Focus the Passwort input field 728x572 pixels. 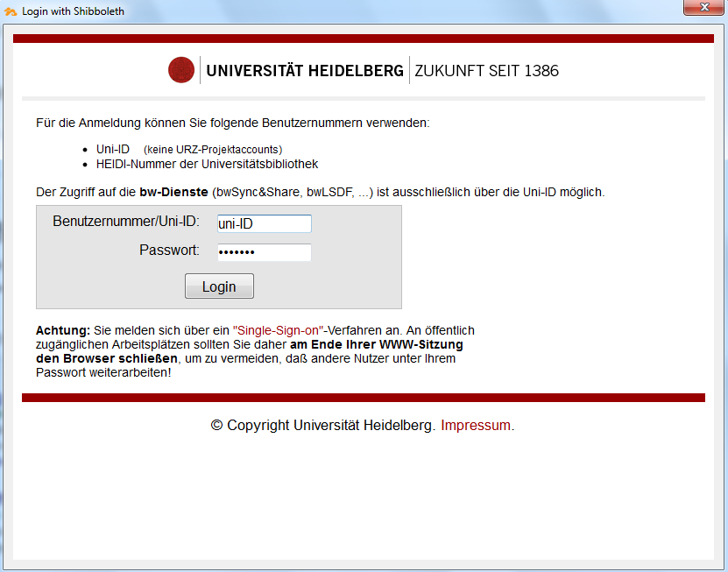[265, 252]
